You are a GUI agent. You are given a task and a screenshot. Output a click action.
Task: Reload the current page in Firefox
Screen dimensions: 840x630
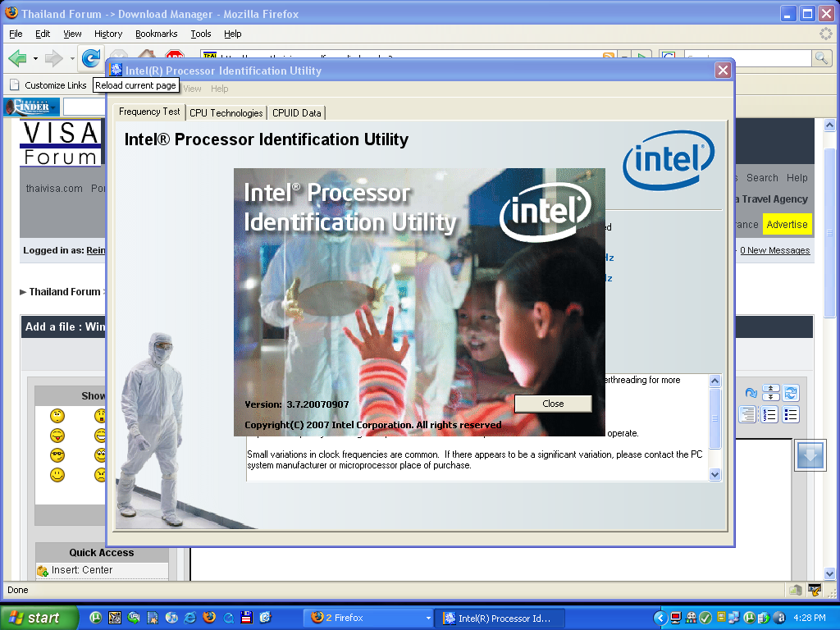pyautogui.click(x=91, y=58)
